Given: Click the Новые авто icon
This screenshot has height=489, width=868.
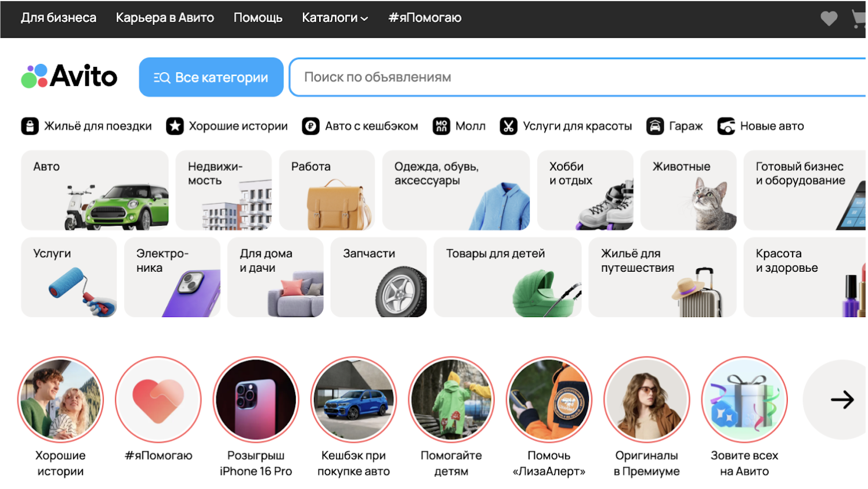Looking at the screenshot, I should [726, 126].
